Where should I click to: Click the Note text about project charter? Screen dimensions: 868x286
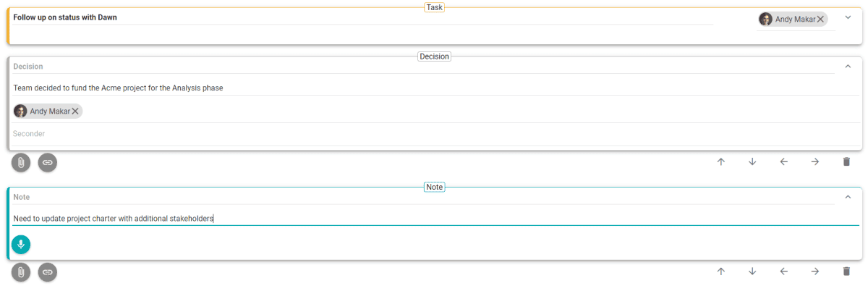coord(114,218)
